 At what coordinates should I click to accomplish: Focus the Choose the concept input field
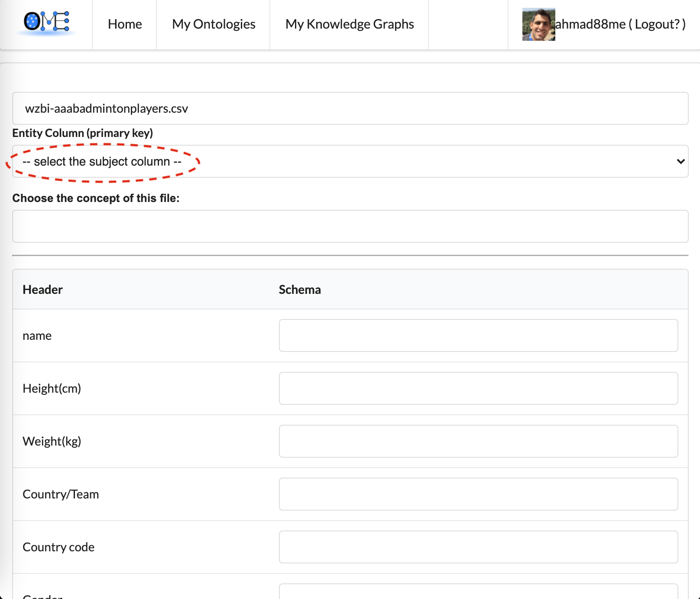tap(350, 226)
